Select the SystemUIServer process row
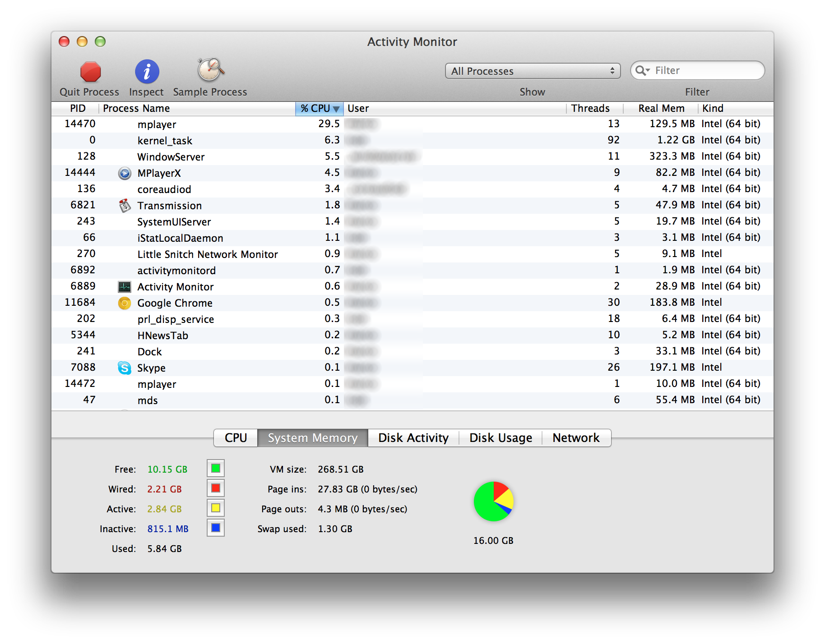Image resolution: width=825 pixels, height=644 pixels. (412, 221)
